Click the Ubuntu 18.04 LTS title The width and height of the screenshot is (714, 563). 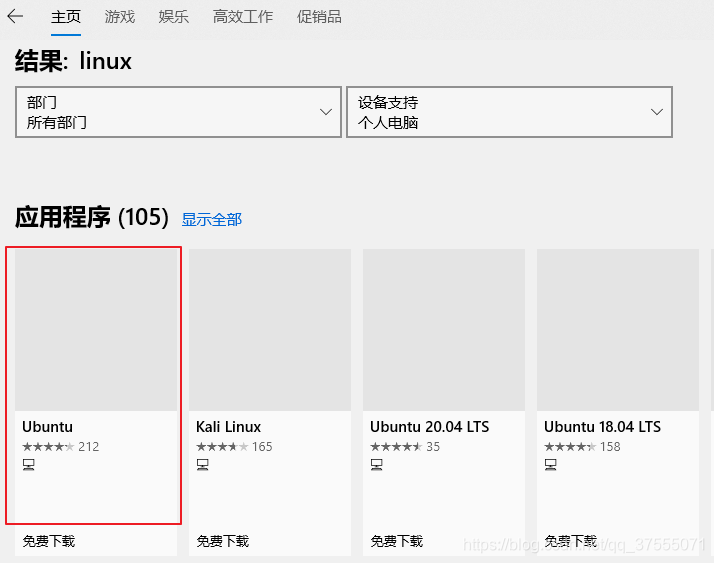[602, 427]
